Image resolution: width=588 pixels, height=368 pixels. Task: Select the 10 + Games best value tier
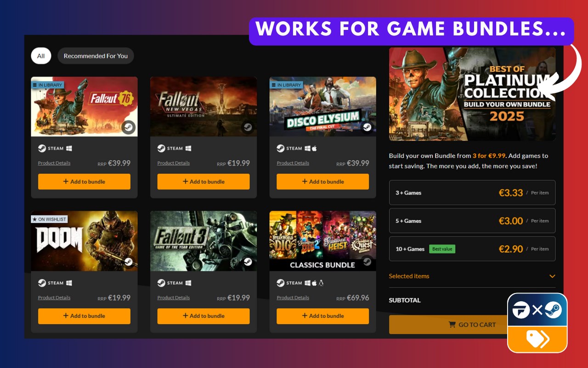[472, 249]
